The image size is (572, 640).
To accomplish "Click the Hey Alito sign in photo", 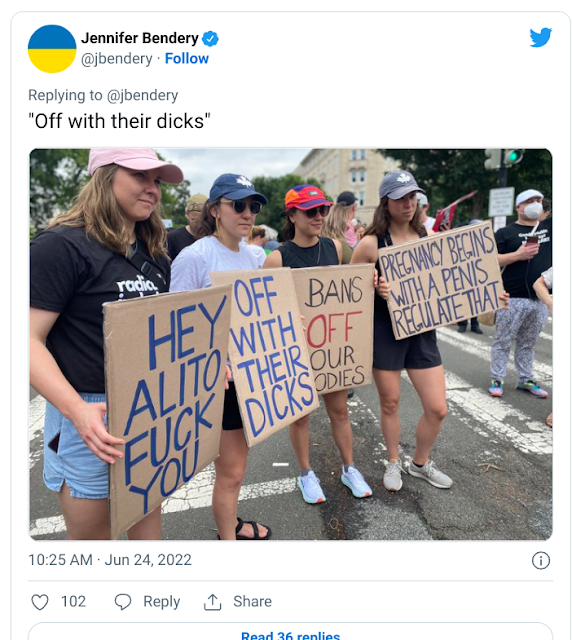I will (x=169, y=409).
